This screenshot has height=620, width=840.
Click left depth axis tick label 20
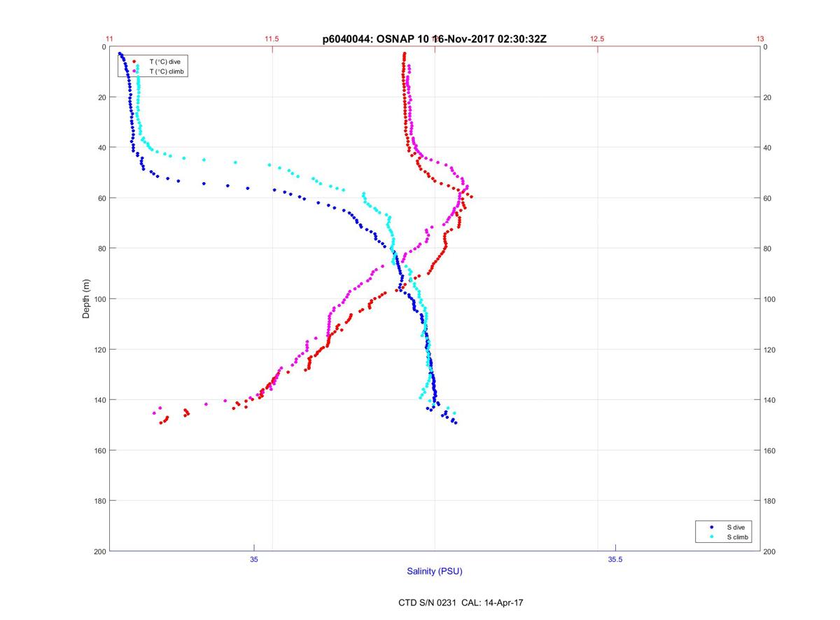click(x=102, y=97)
